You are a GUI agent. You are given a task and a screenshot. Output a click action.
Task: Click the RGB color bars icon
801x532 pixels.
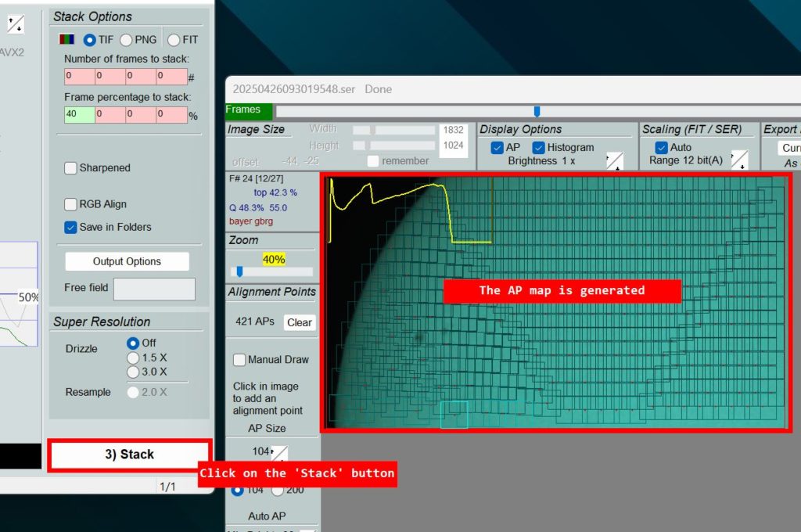tap(67, 39)
